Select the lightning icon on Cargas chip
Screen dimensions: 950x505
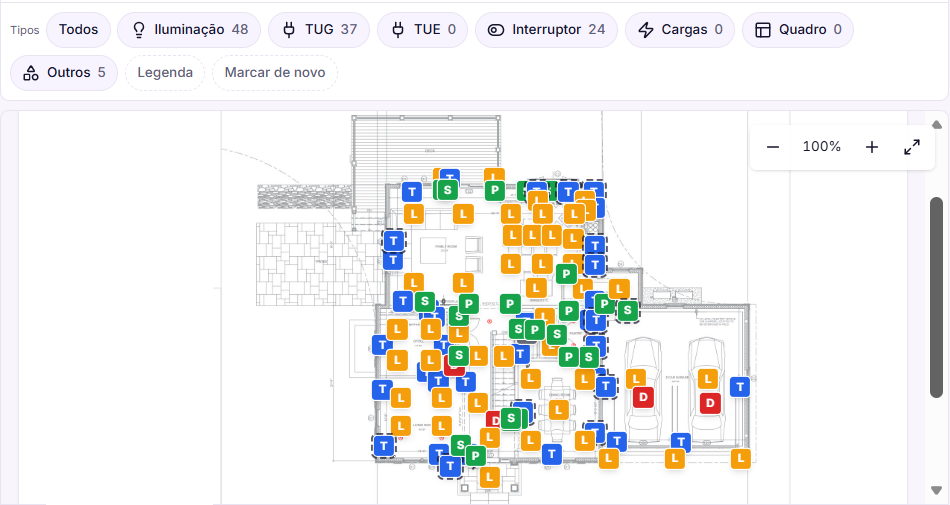tap(646, 30)
